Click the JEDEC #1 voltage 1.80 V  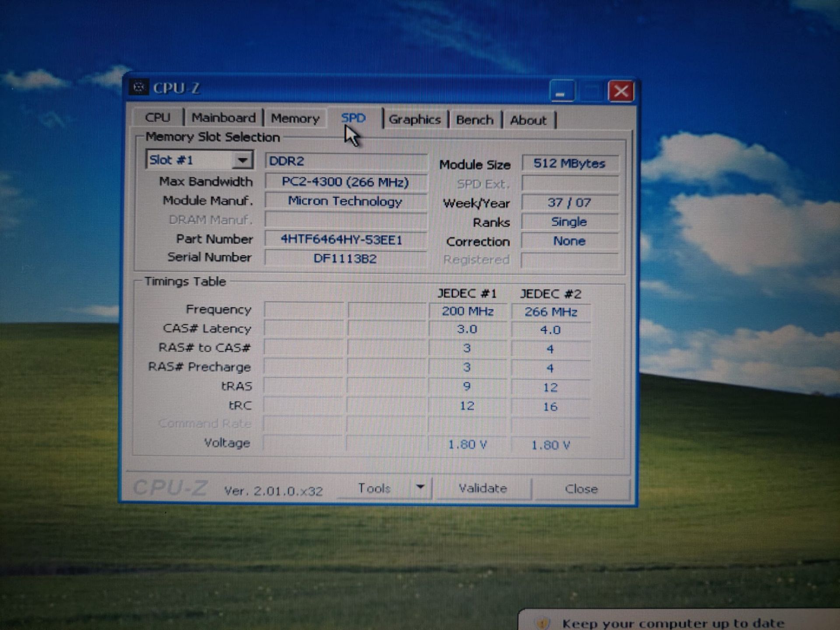(468, 444)
